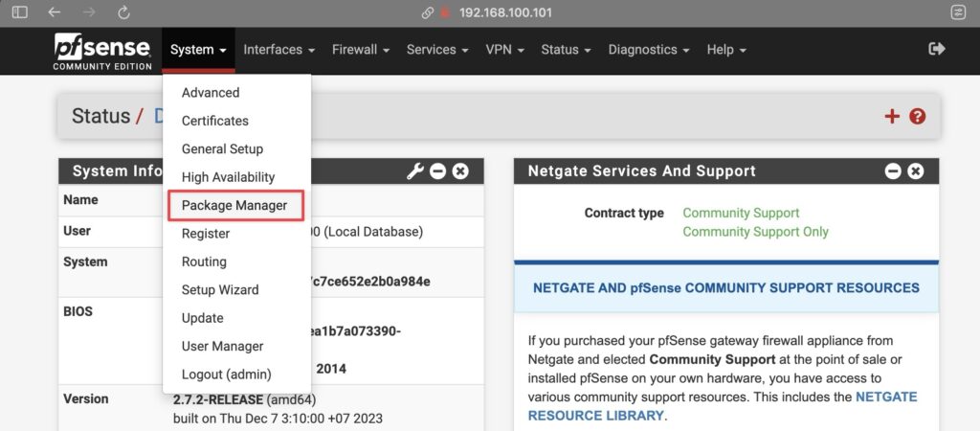Toggle browser sidebar icon
The image size is (980, 431).
[x=20, y=12]
